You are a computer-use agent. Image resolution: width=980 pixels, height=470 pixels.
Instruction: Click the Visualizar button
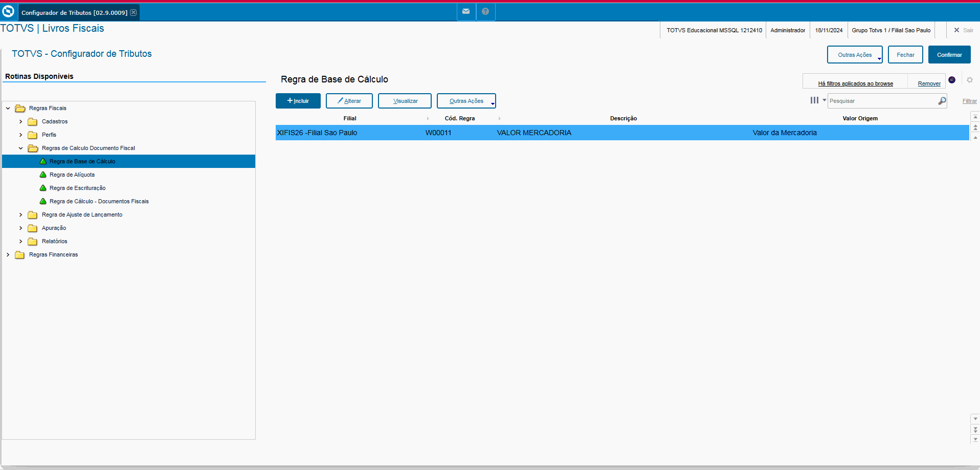(405, 101)
